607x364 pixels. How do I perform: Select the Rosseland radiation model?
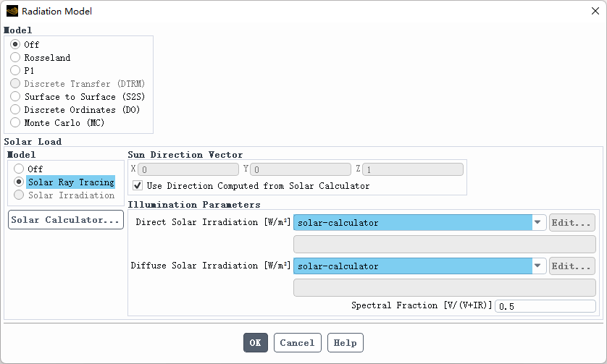pyautogui.click(x=15, y=57)
